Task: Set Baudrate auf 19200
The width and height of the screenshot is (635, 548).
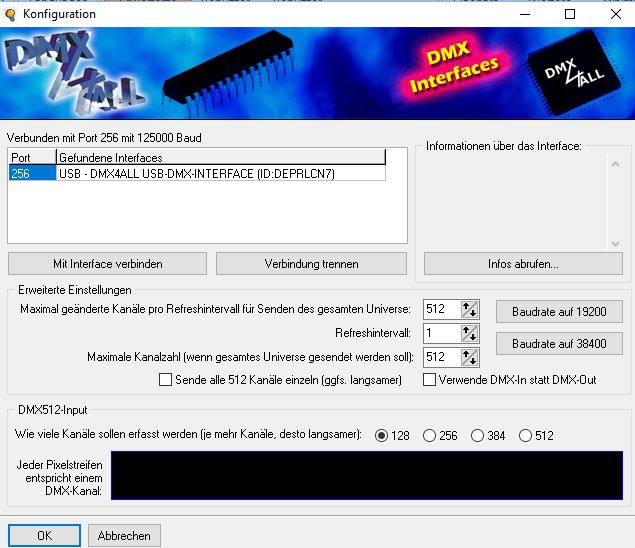Action: tap(559, 312)
